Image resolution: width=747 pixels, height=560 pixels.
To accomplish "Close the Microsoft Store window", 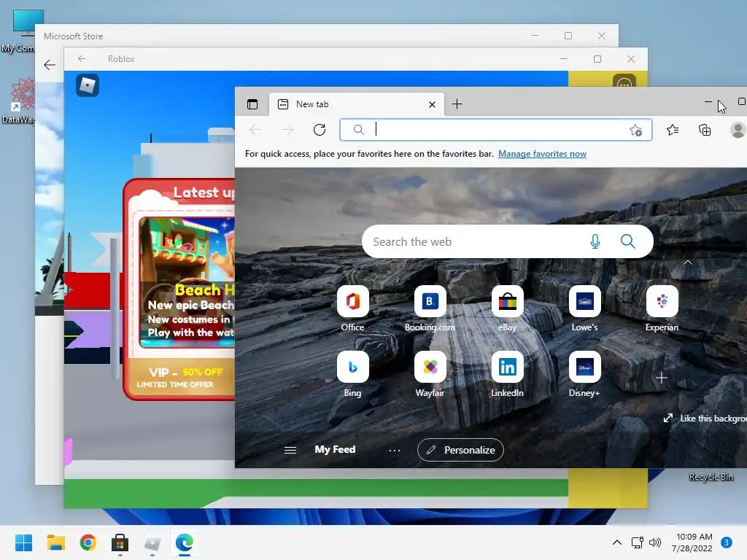I will point(602,36).
